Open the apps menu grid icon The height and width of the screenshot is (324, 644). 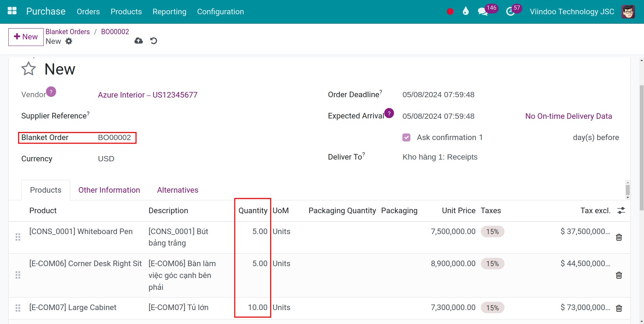12,10
